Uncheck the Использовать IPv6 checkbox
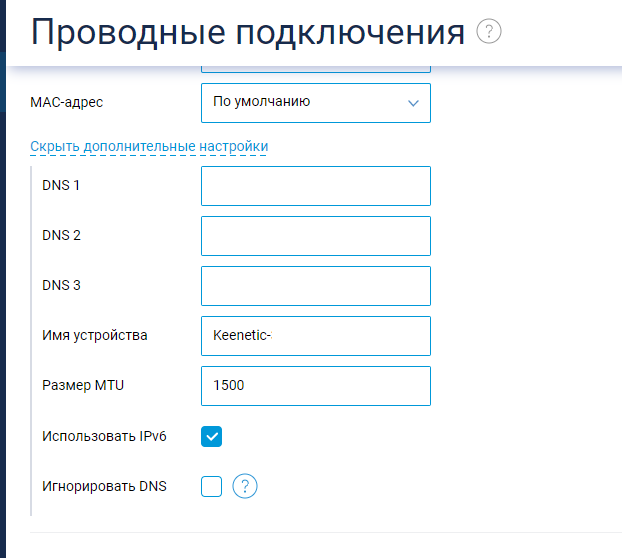The height and width of the screenshot is (558, 622). coord(211,436)
